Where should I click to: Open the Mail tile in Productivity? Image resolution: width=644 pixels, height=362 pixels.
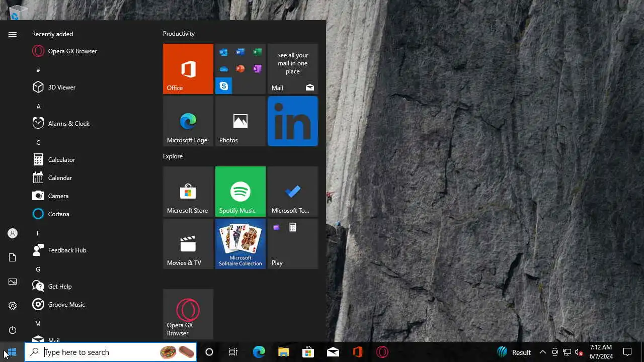293,69
